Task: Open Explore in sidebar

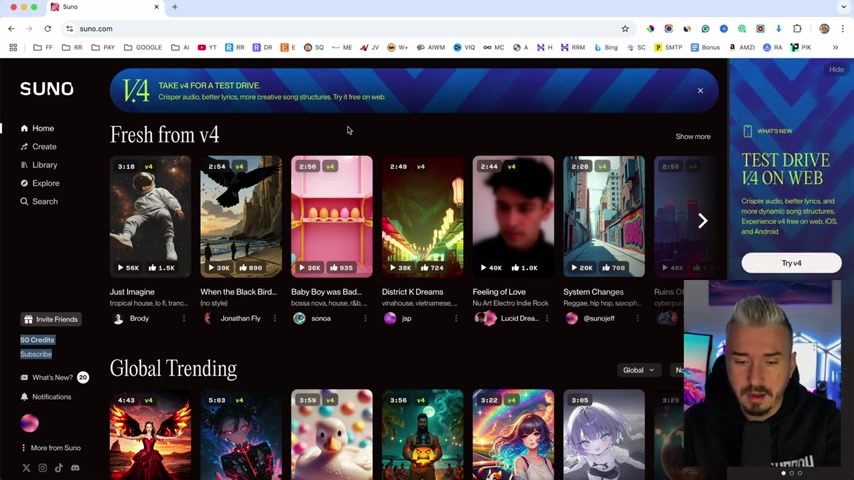Action: click(40, 183)
